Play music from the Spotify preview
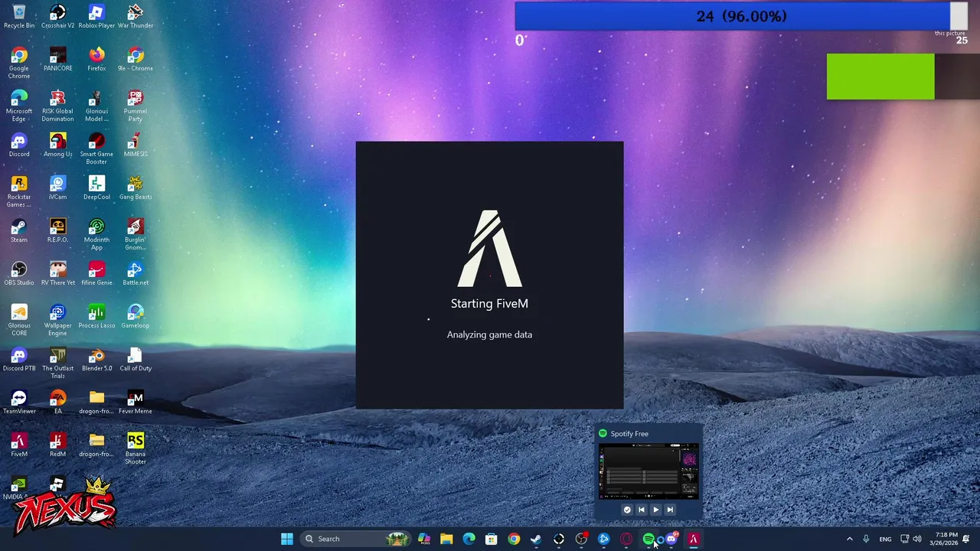 (655, 510)
